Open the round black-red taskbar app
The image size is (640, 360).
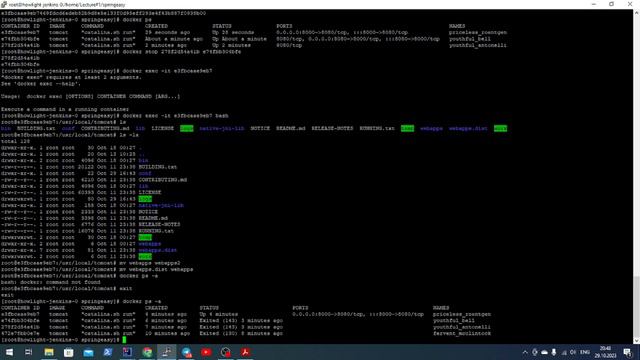click(x=226, y=352)
